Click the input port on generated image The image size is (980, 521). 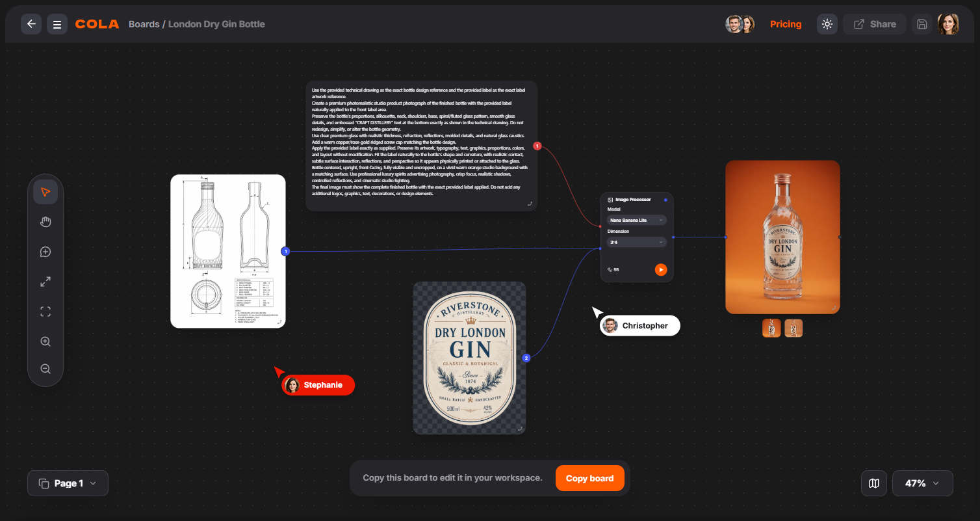pos(726,237)
